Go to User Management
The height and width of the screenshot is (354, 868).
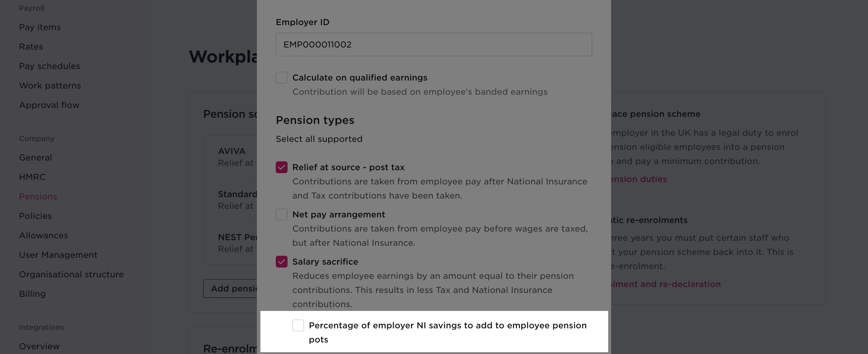point(58,255)
